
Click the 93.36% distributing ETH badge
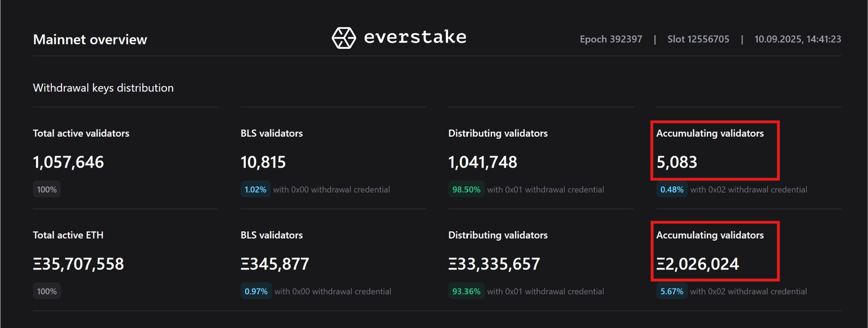pos(466,291)
